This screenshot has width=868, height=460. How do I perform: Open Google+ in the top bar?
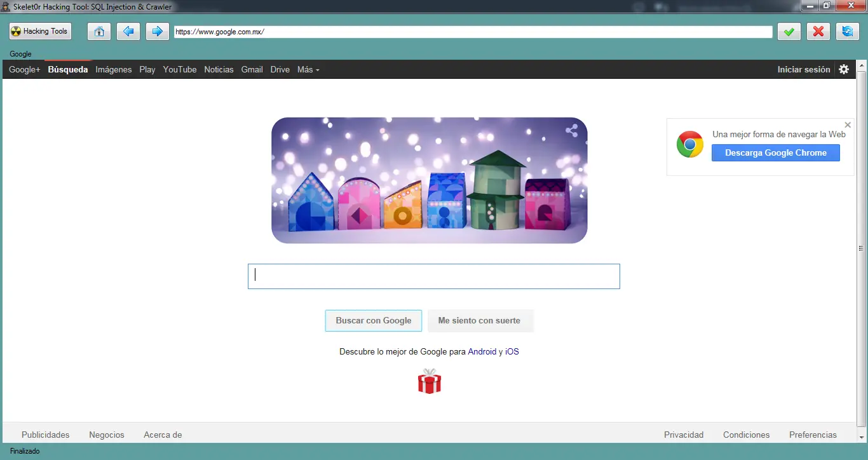pyautogui.click(x=24, y=69)
